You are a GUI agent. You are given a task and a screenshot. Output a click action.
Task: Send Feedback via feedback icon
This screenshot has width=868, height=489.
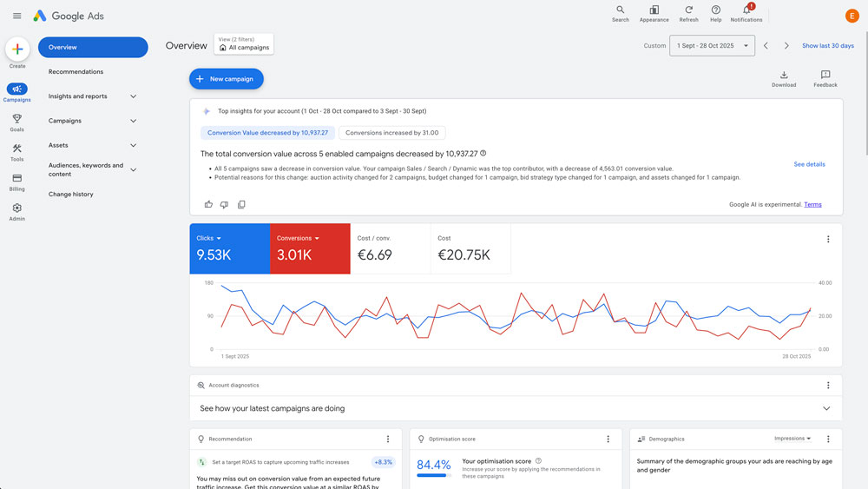[x=825, y=79]
